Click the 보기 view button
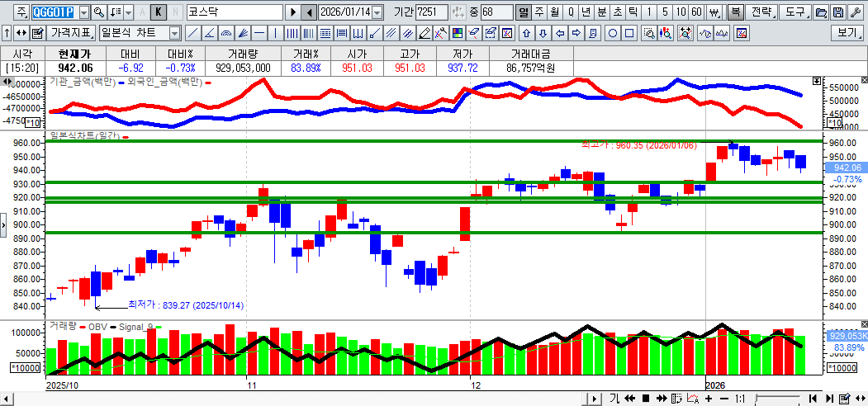Viewport: 868px width, 406px height. (x=847, y=33)
